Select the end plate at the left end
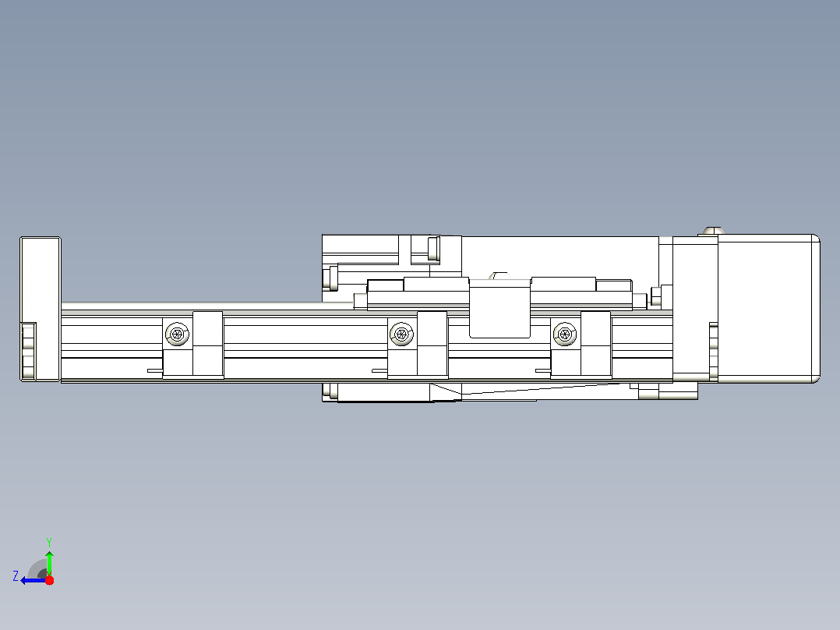The width and height of the screenshot is (840, 630). click(x=41, y=309)
